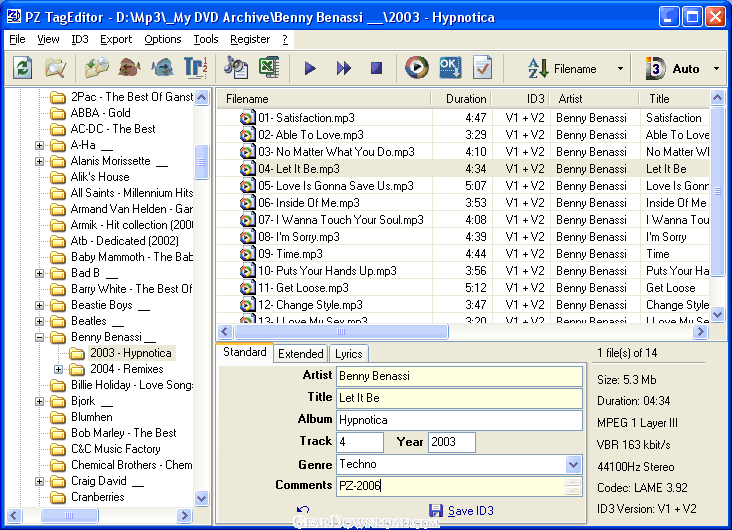Click the Tr text replace toolbar icon

(195, 68)
